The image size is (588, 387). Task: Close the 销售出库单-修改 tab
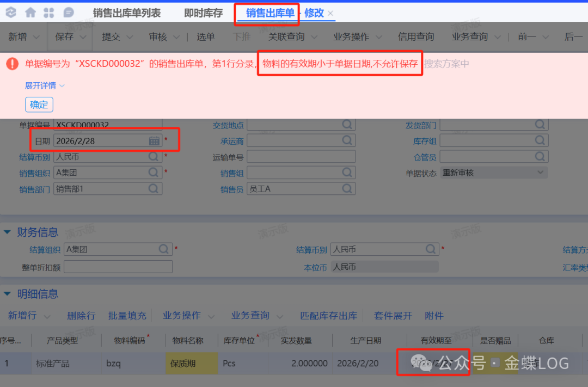(x=330, y=13)
